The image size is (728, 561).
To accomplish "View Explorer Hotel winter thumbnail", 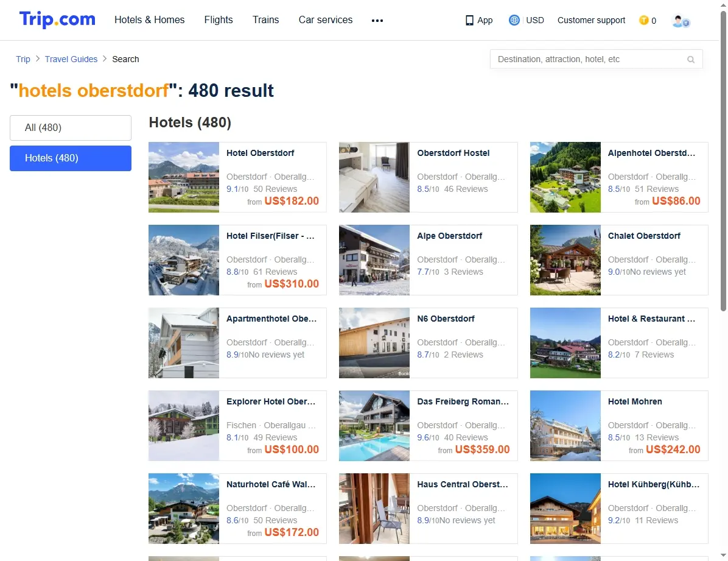I will tap(184, 425).
